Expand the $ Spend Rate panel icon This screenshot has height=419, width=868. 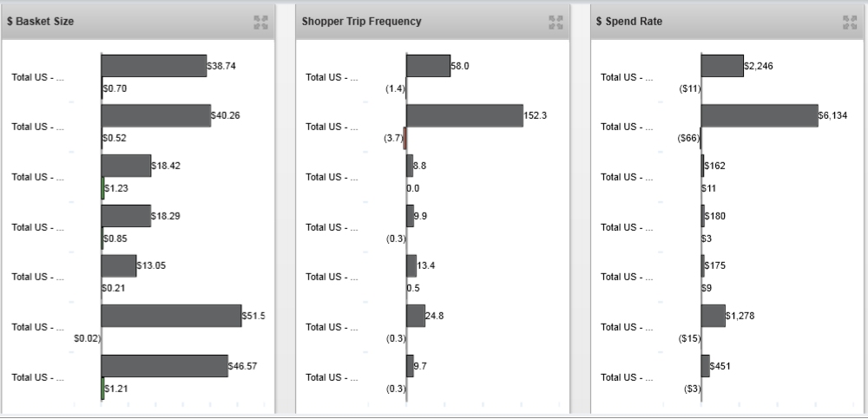pos(851,23)
